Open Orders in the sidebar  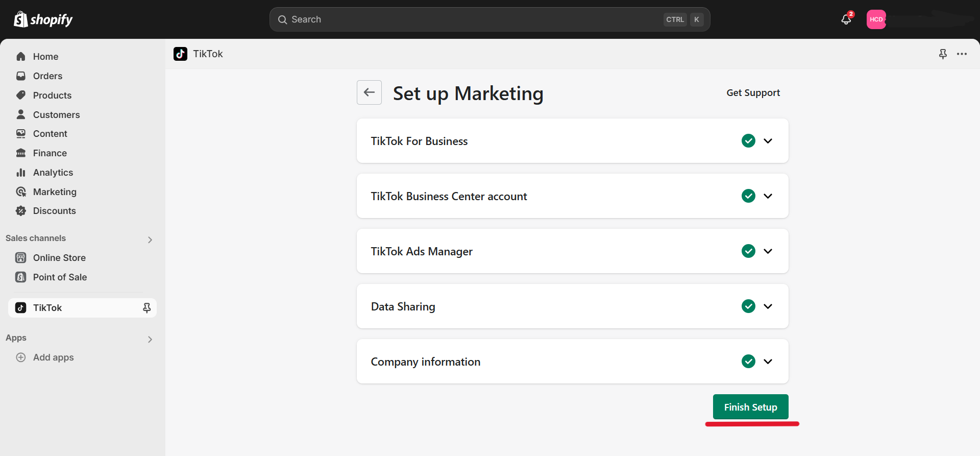[47, 76]
